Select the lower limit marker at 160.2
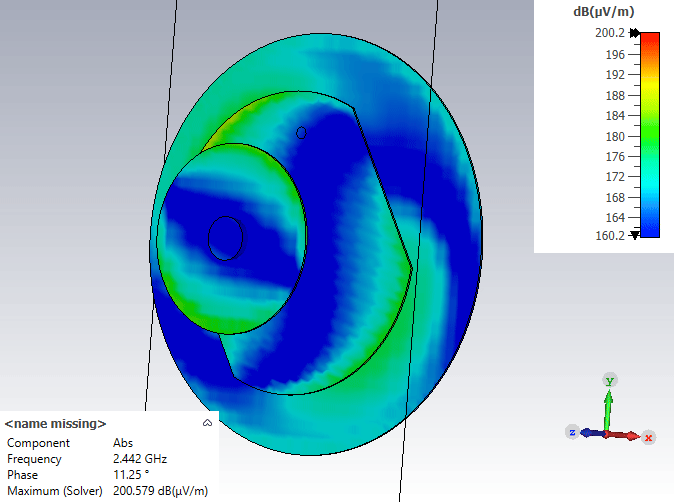 (x=633, y=235)
